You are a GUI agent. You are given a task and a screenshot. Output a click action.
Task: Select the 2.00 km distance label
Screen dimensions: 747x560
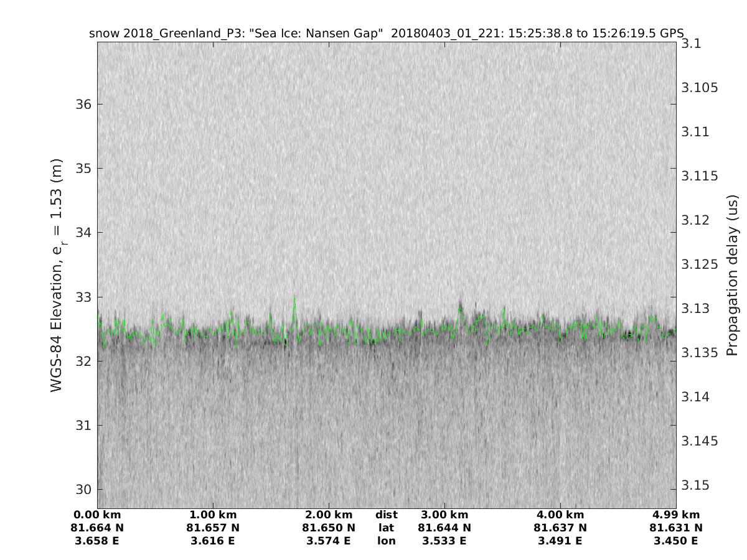(329, 515)
